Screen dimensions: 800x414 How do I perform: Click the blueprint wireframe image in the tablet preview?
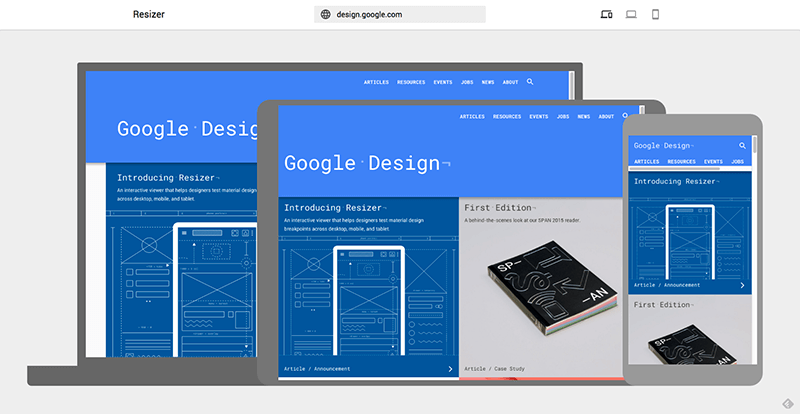click(x=368, y=296)
